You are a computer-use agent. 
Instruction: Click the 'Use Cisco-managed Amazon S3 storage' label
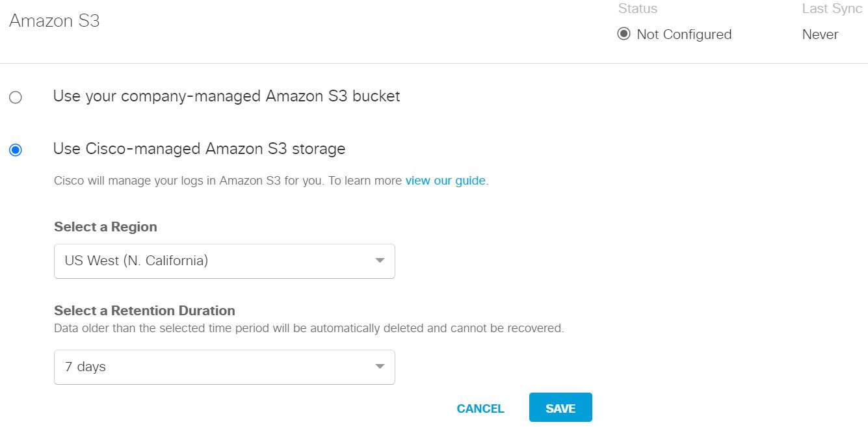click(199, 149)
